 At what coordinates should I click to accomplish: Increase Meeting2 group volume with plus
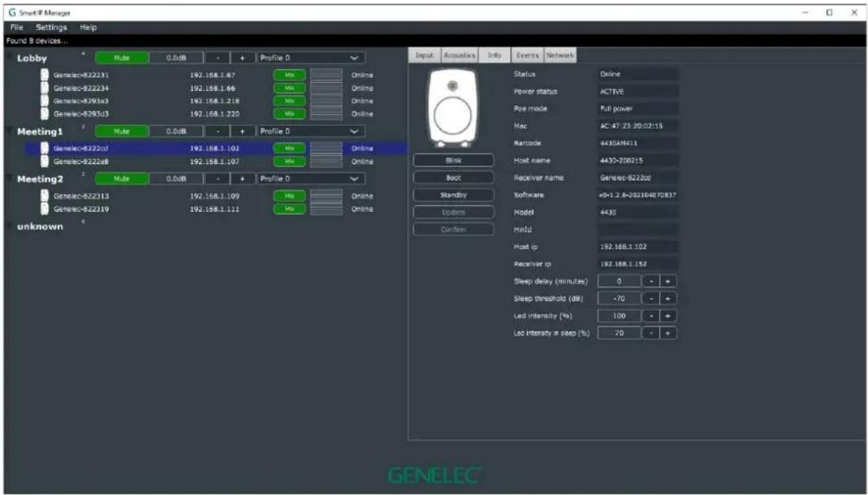coord(242,179)
